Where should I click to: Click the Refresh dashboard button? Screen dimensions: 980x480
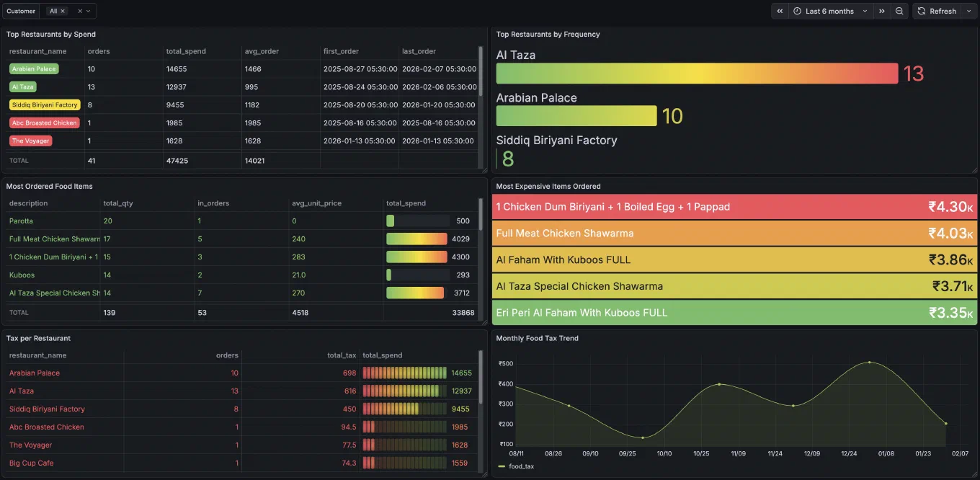937,11
